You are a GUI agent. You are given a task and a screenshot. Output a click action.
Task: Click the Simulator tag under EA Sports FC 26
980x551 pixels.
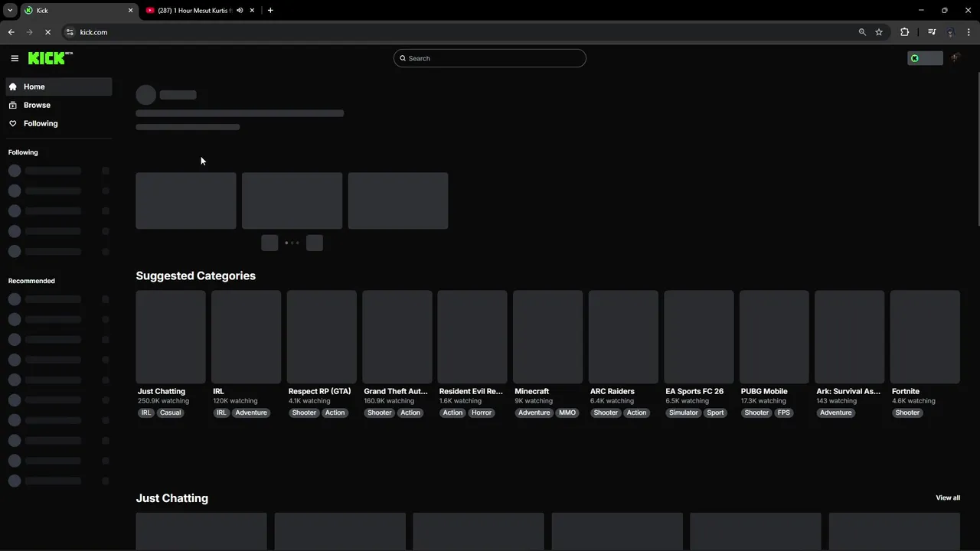[x=684, y=412]
